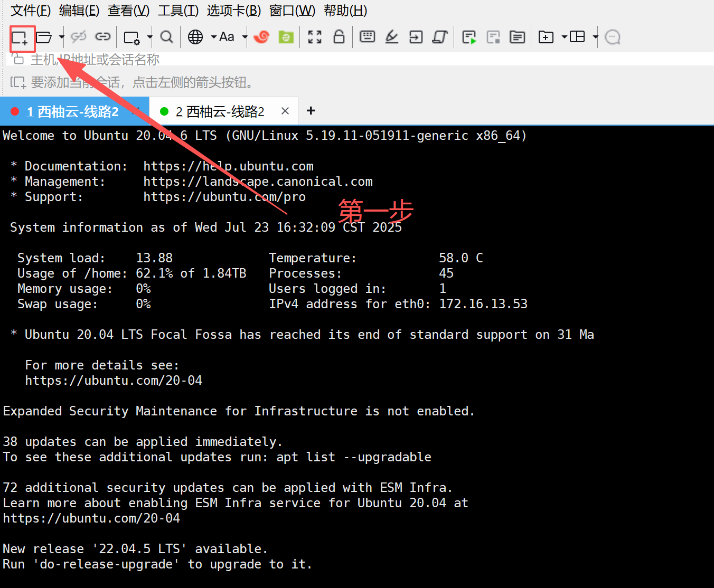Launch Xftp with the green icon

click(286, 37)
